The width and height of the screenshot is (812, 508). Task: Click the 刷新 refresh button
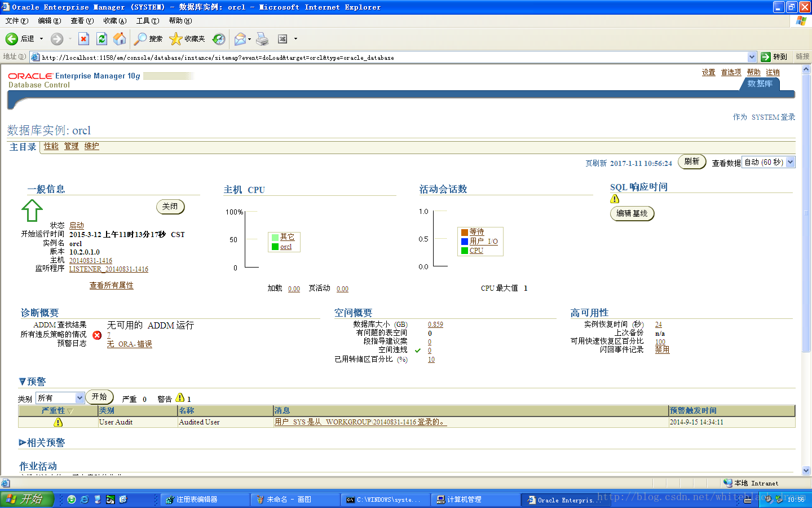pos(692,161)
